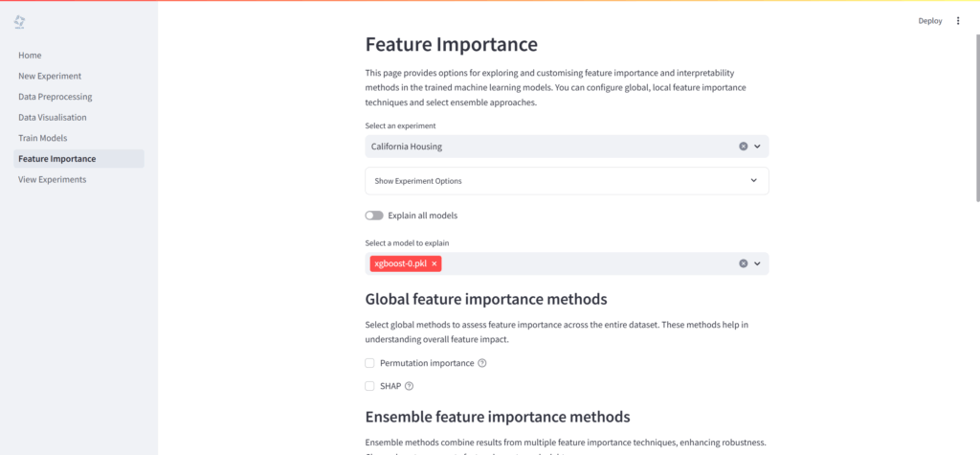
Task: Show help for Permutation importance
Action: (x=482, y=363)
